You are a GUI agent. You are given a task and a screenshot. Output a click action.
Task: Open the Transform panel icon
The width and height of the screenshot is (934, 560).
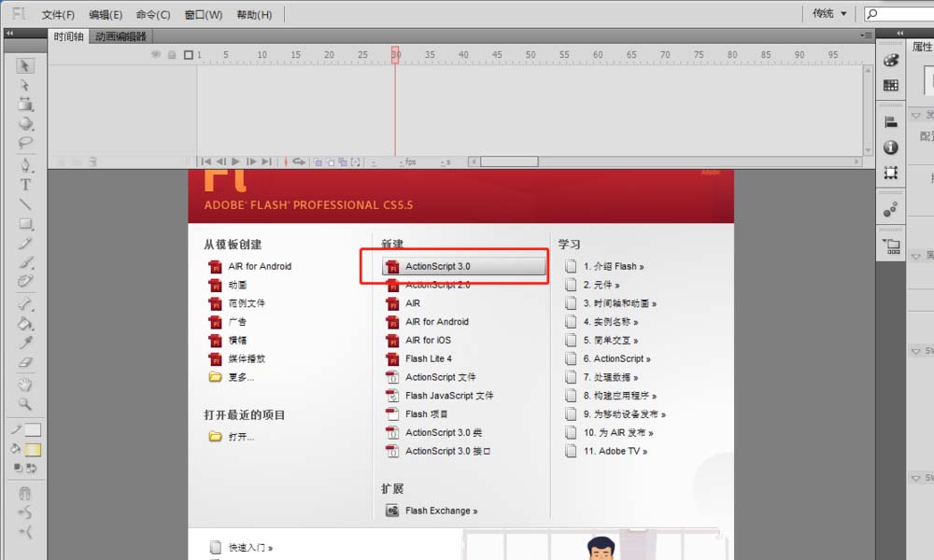coord(890,173)
